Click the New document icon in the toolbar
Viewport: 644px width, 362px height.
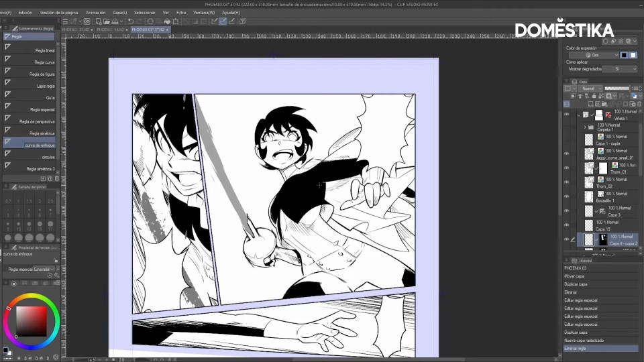(99, 21)
